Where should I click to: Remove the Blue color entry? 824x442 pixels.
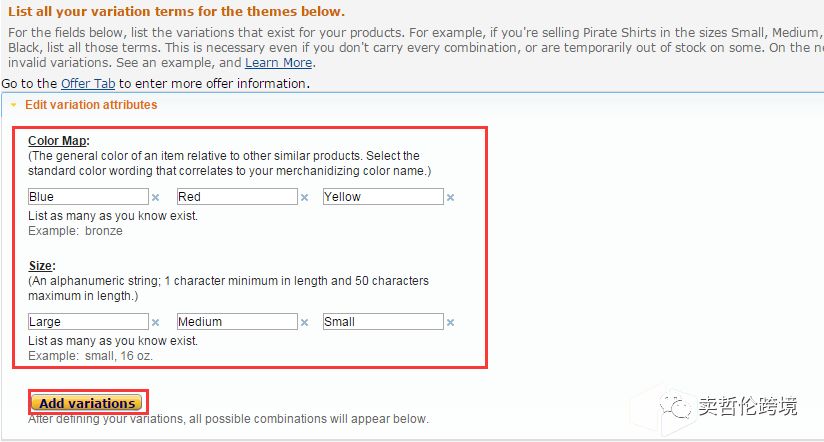[x=156, y=198]
